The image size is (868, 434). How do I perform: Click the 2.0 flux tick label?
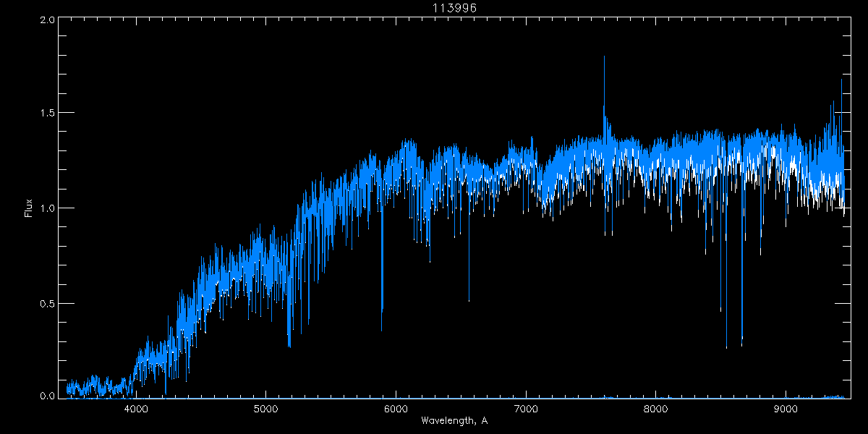[47, 20]
